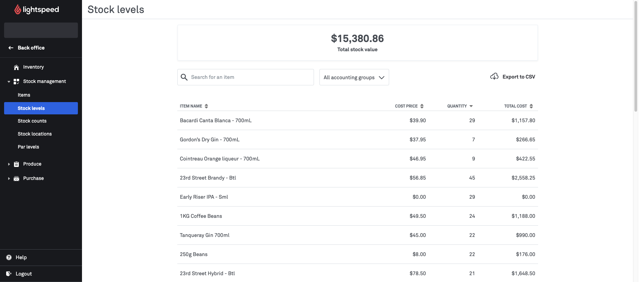Screen dimensions: 644x282
Task: Click Tanqueray Gin 700ml item
Action: (205, 235)
